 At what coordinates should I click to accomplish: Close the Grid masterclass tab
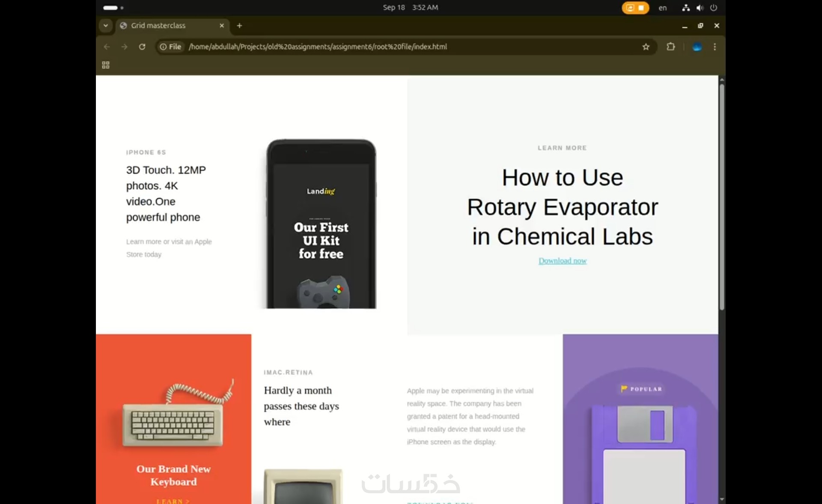222,26
